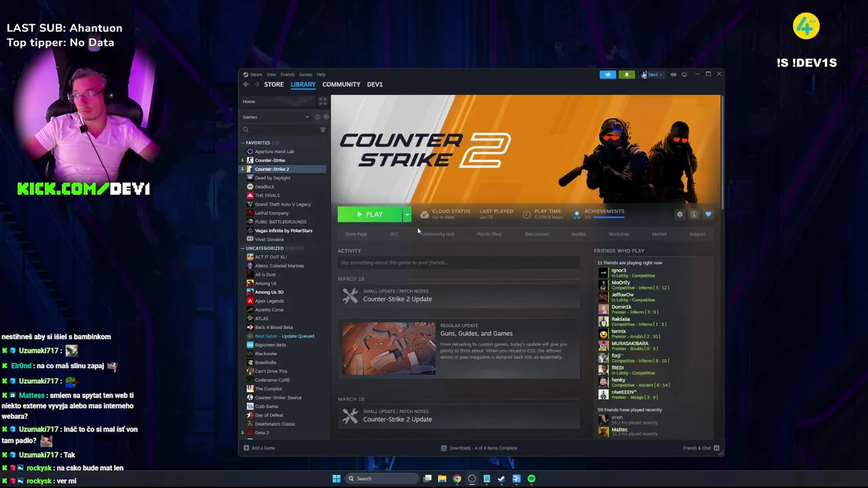Open the dropdown arrow beside PLAY

tap(407, 214)
